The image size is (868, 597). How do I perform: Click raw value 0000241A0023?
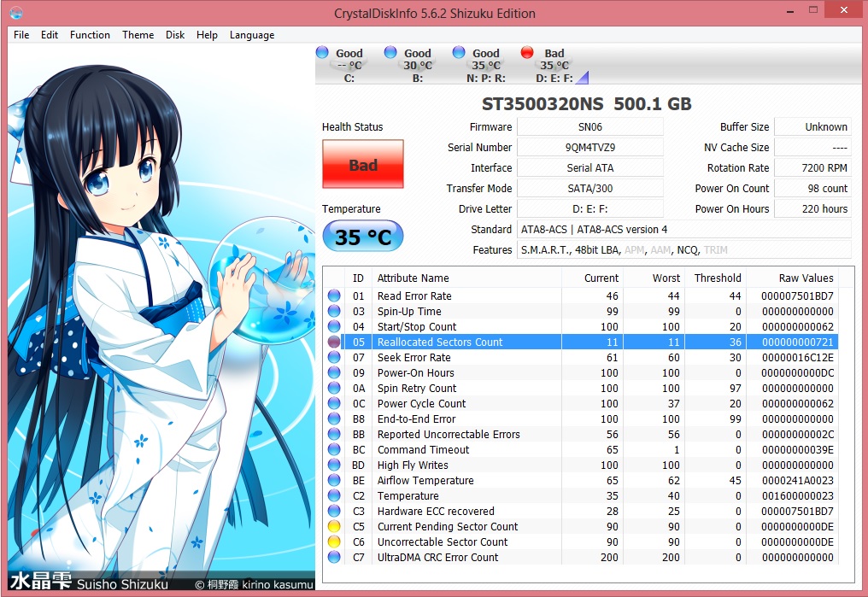[x=797, y=480]
